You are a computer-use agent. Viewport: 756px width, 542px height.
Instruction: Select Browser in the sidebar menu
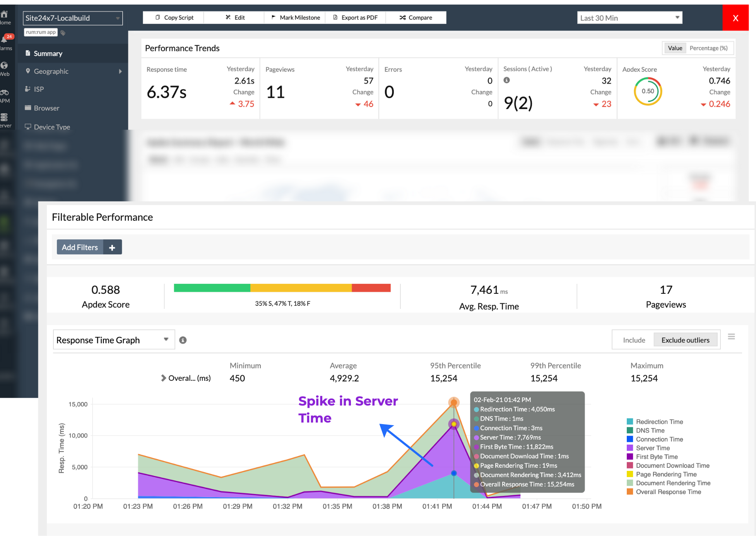click(46, 108)
